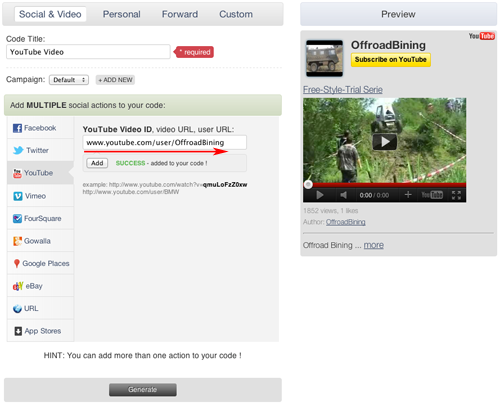Enter fullscreen in video player
The image size is (500, 411).
click(456, 195)
